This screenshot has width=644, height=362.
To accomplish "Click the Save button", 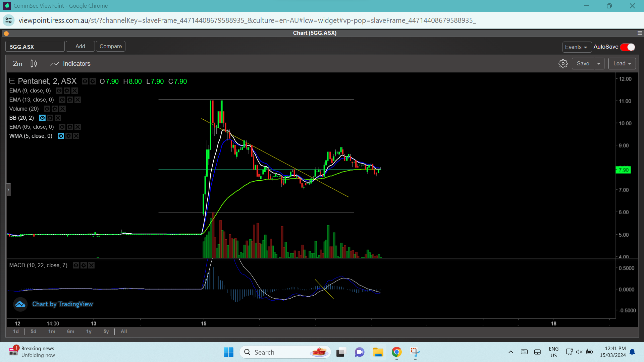I will point(583,64).
